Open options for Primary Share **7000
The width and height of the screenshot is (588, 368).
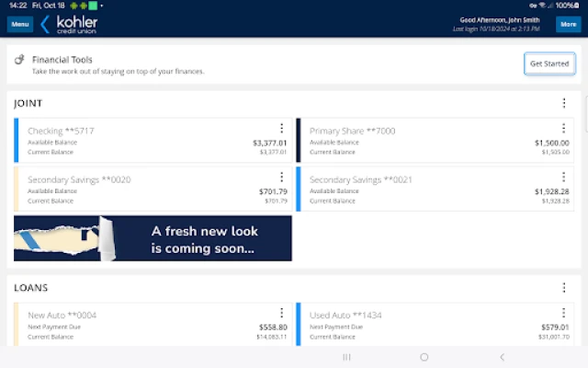[x=564, y=129]
